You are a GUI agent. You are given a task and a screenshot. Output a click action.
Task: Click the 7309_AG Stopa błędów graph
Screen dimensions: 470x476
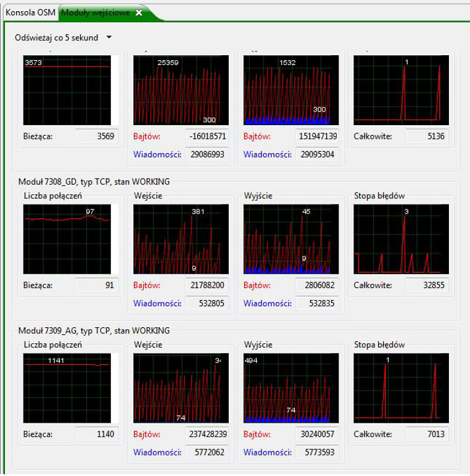click(401, 388)
